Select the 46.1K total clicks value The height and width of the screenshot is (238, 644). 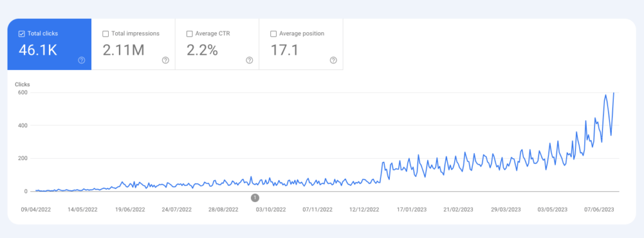click(x=38, y=50)
